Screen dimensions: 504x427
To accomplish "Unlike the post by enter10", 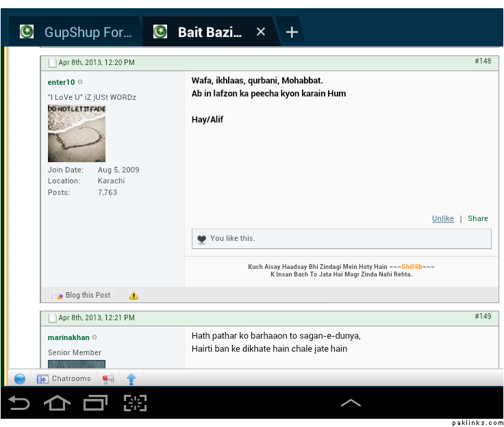I will coord(442,219).
